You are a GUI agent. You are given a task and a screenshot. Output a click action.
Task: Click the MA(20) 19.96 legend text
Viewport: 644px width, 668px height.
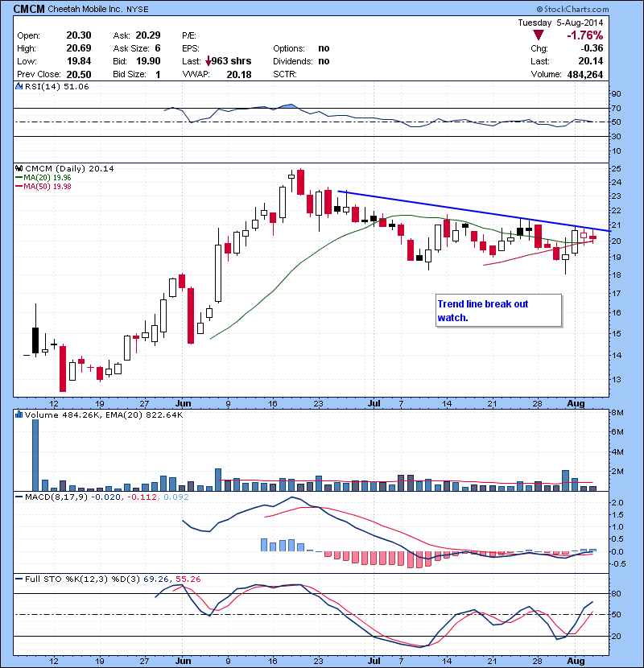[x=47, y=178]
